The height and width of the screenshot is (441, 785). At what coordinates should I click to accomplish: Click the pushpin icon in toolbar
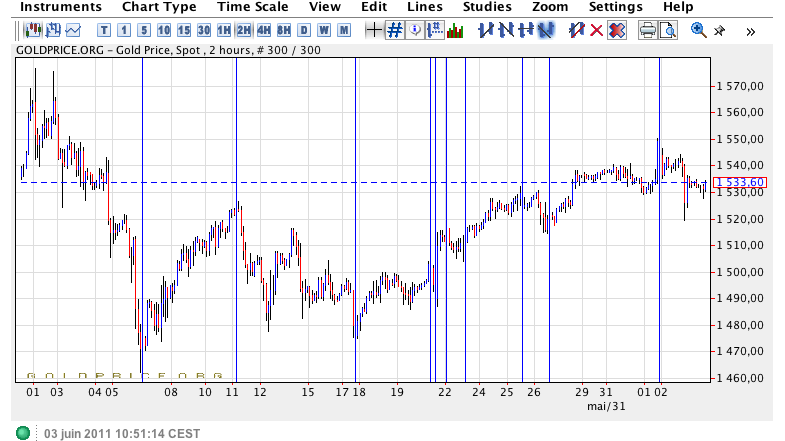tap(719, 30)
